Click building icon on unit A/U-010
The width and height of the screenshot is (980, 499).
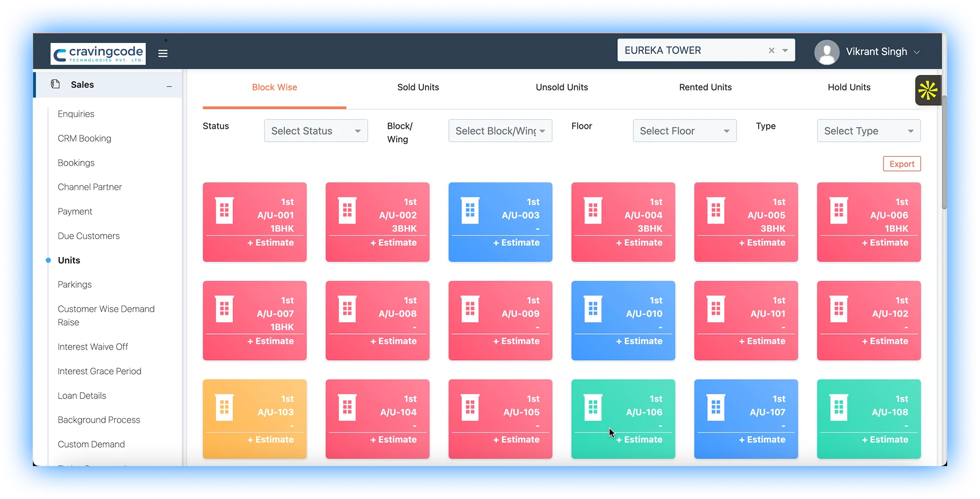[x=593, y=309]
